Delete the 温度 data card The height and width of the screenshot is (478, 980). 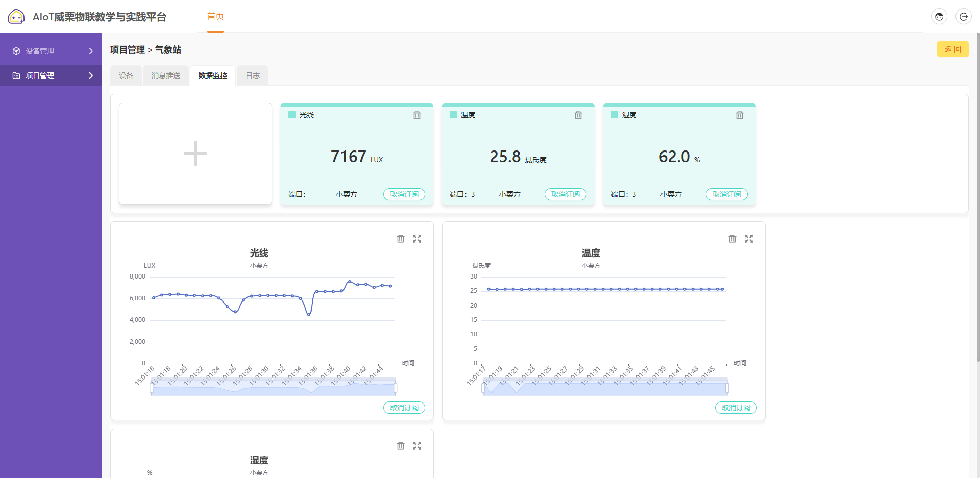[x=578, y=115]
